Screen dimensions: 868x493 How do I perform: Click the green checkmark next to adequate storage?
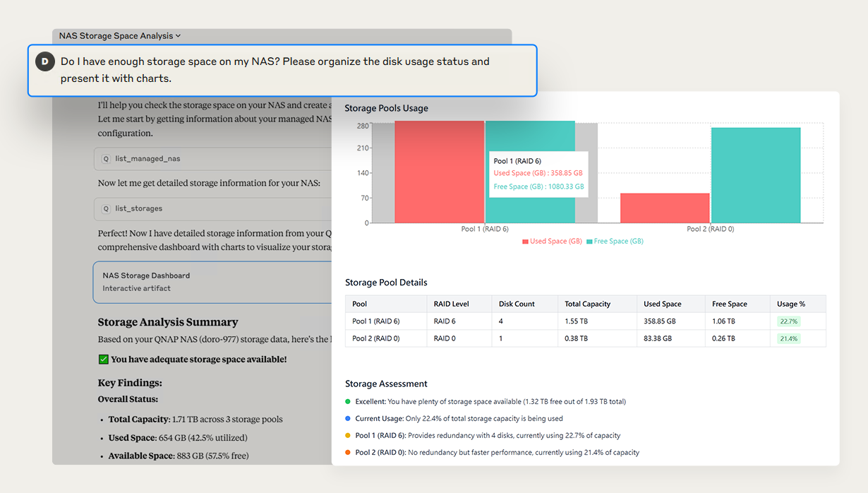tap(103, 360)
